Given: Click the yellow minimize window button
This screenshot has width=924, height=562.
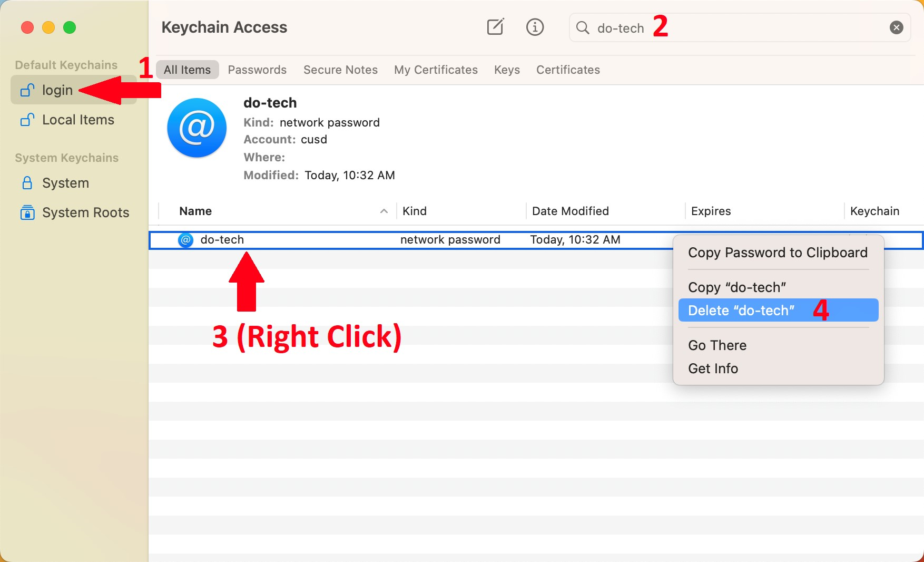Looking at the screenshot, I should (x=48, y=27).
